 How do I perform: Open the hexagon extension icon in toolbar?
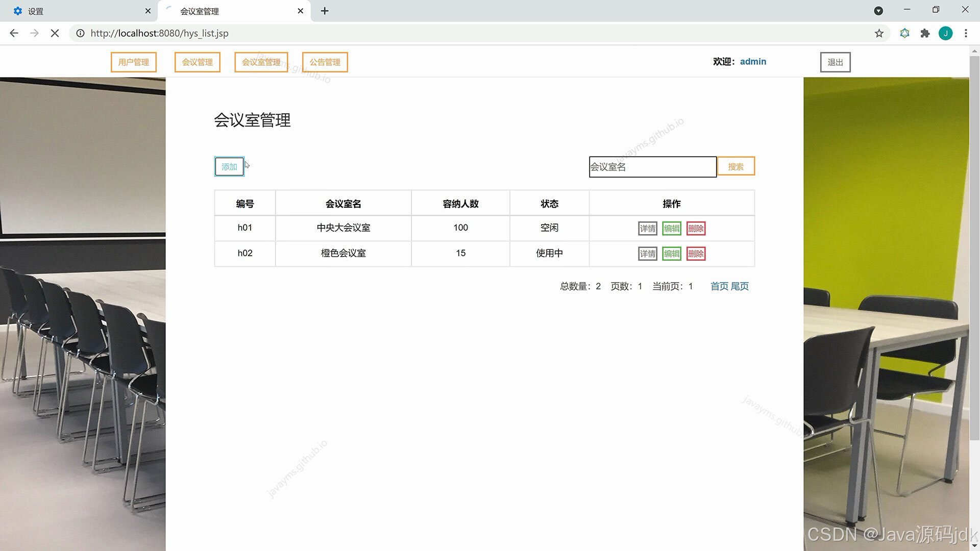coord(904,33)
